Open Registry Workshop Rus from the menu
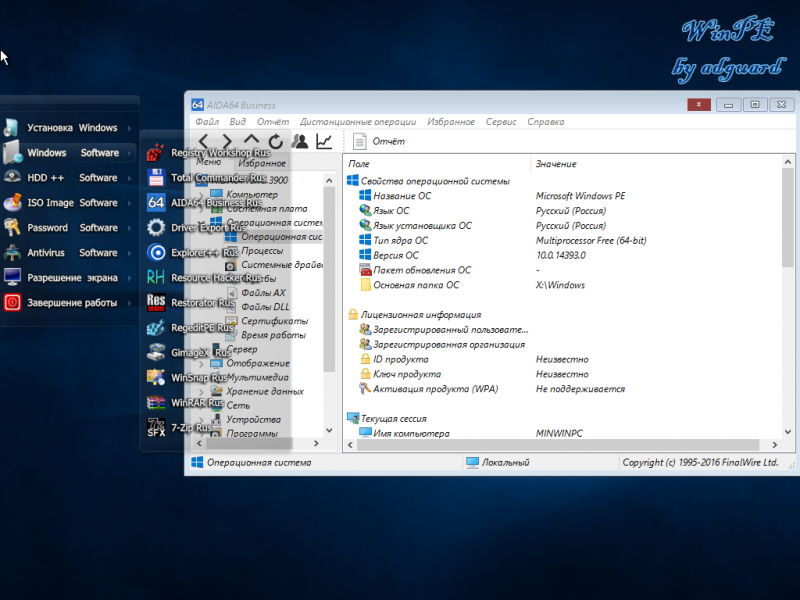The width and height of the screenshot is (800, 600). pyautogui.click(x=209, y=153)
